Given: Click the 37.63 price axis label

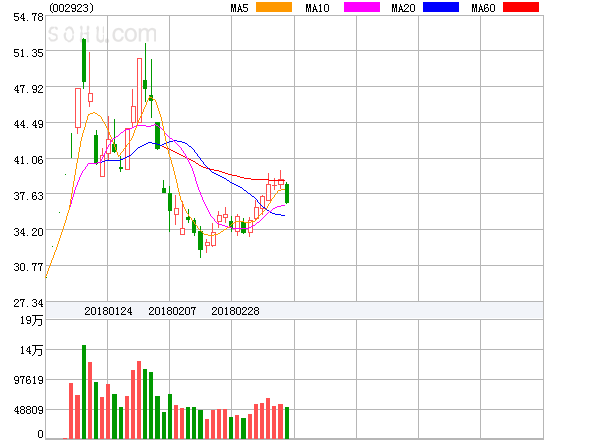Looking at the screenshot, I should [28, 196].
